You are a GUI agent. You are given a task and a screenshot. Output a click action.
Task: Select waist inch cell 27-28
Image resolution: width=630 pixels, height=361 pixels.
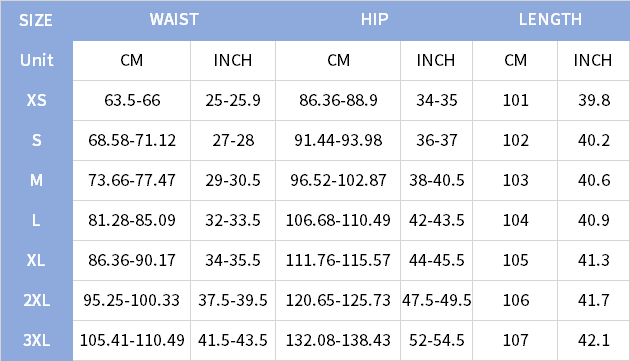[x=233, y=140]
